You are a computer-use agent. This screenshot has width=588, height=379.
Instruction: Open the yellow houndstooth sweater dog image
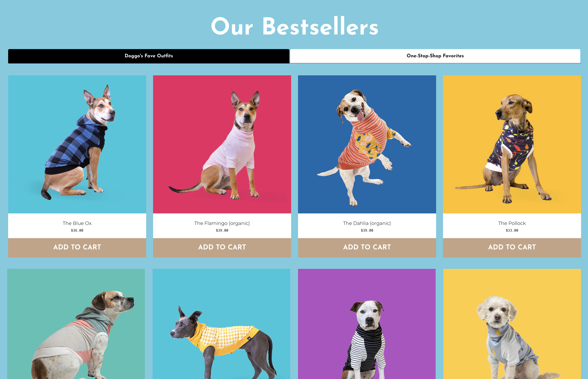point(221,324)
